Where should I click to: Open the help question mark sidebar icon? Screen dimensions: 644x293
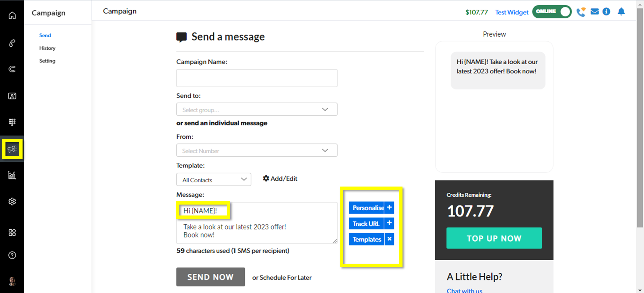click(12, 255)
